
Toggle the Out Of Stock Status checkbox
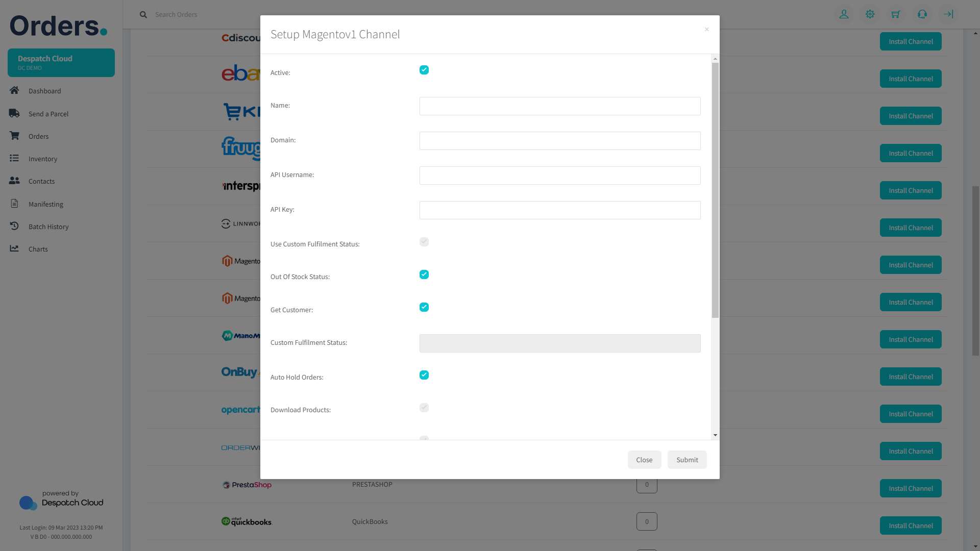pos(424,274)
